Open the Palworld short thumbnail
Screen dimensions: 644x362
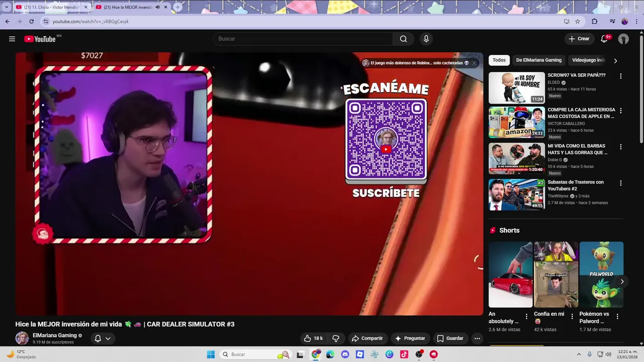pos(601,275)
